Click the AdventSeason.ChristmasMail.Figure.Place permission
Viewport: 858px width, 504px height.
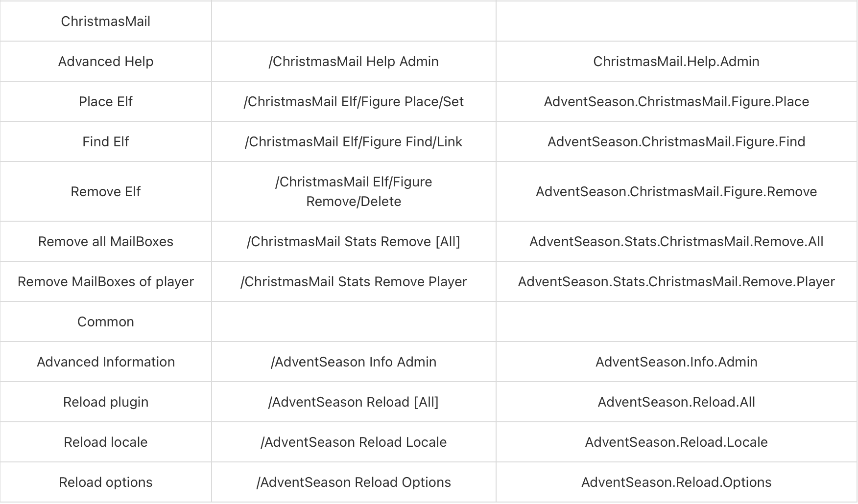(x=676, y=102)
